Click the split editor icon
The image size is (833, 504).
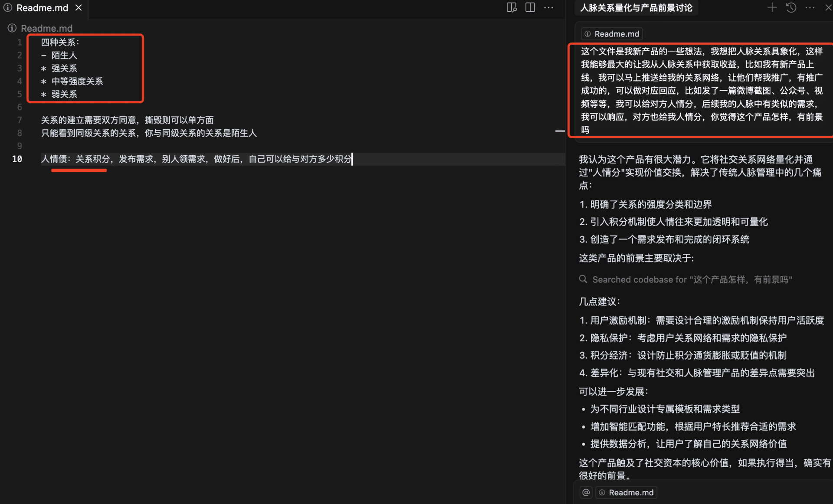tap(530, 7)
